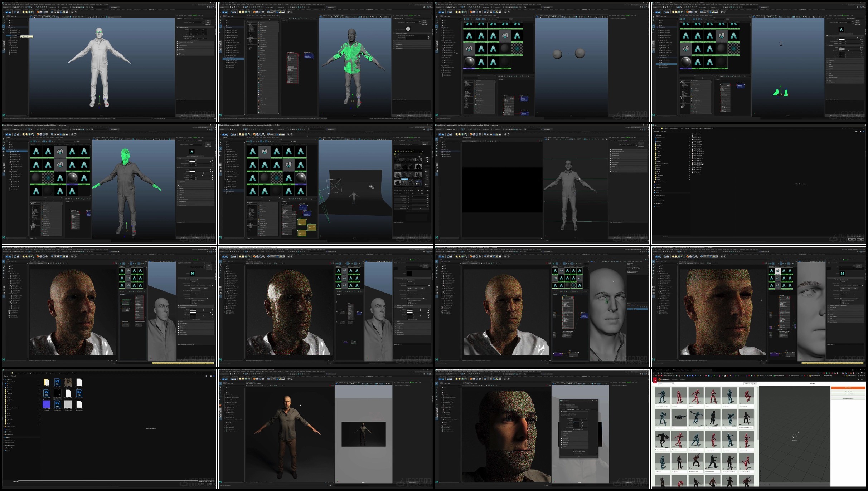
Task: Open the per-page dropdown on Mixamo
Action: click(x=748, y=384)
